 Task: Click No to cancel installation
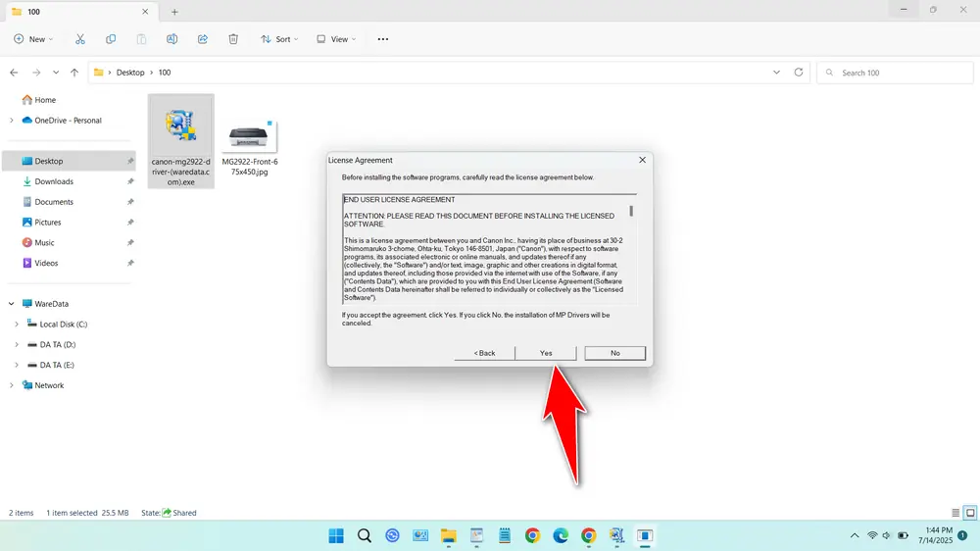coord(615,353)
